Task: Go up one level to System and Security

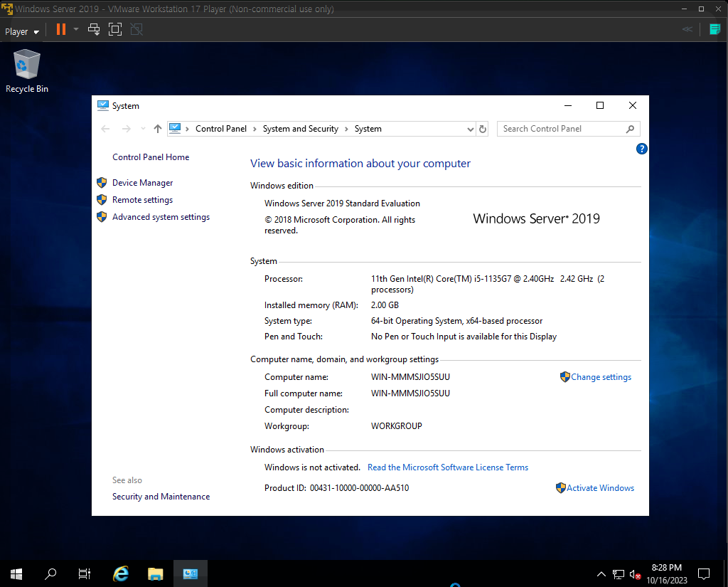Action: click(x=158, y=129)
